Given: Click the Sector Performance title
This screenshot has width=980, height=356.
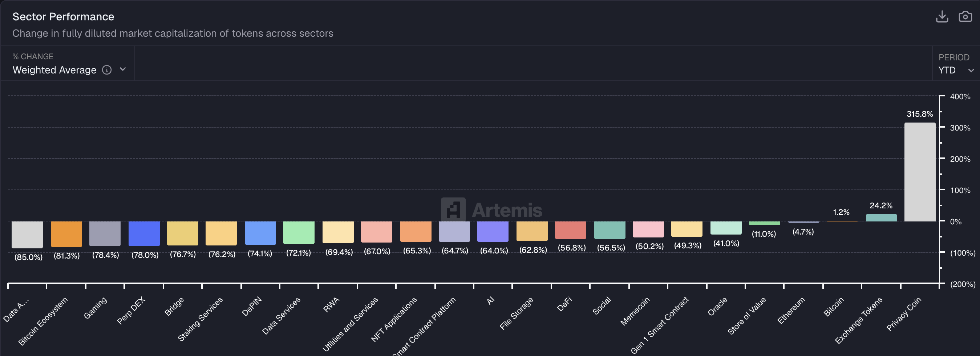Looking at the screenshot, I should tap(63, 16).
